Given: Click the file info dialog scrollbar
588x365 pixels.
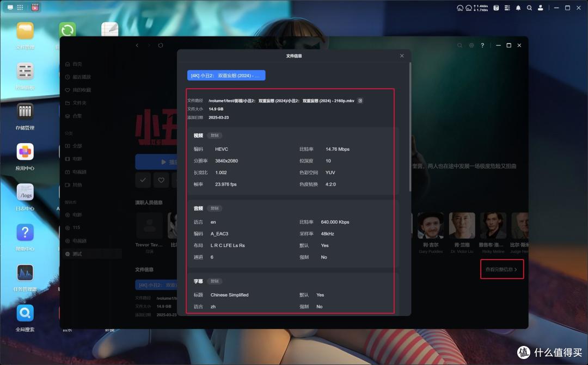Looking at the screenshot, I should [x=410, y=127].
